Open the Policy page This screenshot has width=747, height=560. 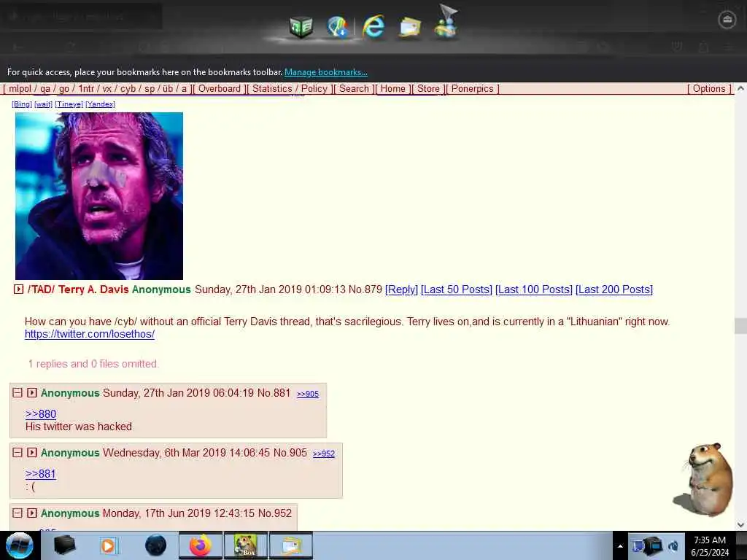click(314, 88)
